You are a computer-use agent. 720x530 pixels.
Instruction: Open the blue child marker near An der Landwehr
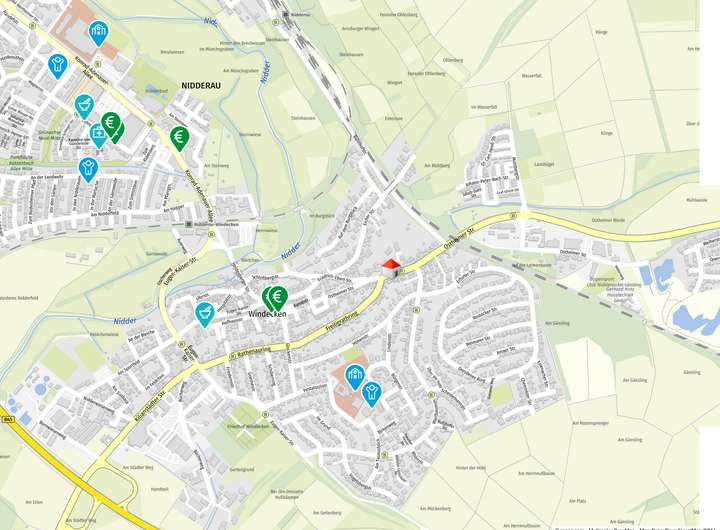88,169
